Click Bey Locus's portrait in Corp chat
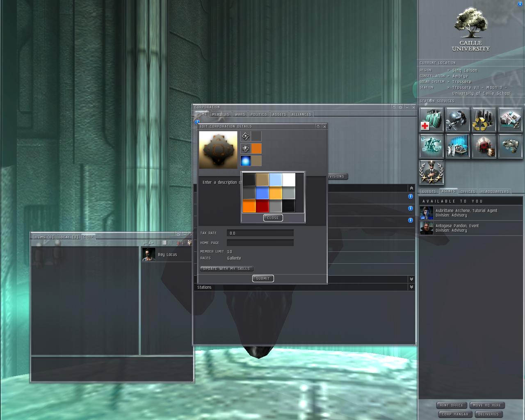This screenshot has width=525, height=420. click(x=148, y=254)
